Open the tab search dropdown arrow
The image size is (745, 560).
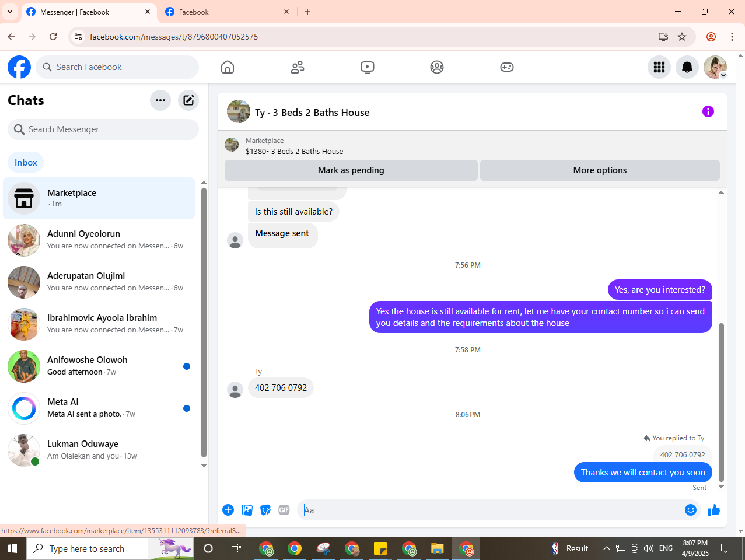coord(10,12)
